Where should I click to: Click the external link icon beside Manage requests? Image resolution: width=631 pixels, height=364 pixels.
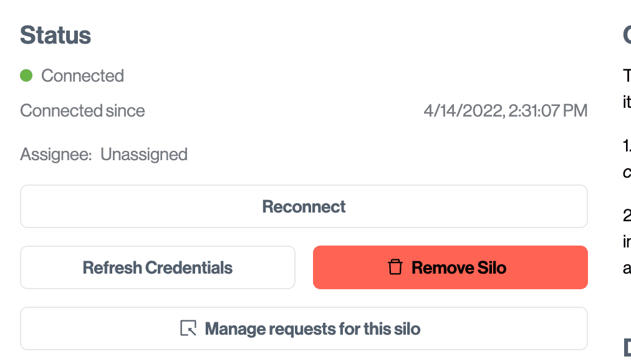(x=188, y=328)
